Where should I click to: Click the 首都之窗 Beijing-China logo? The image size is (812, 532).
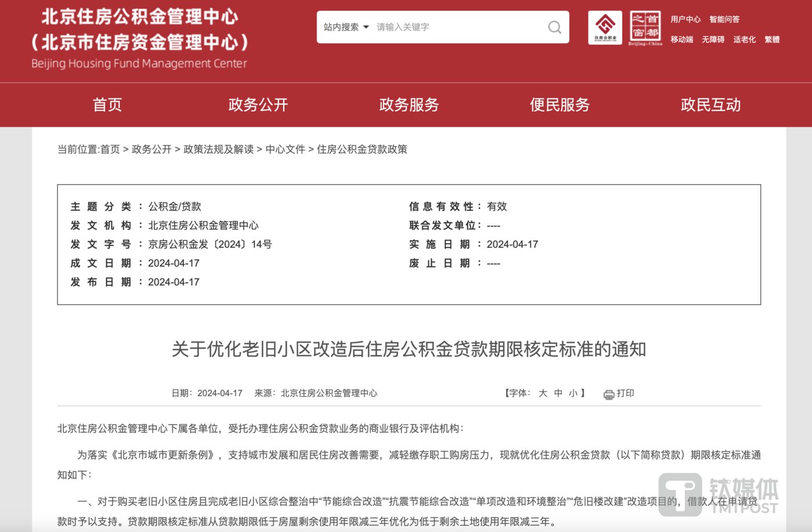click(645, 27)
